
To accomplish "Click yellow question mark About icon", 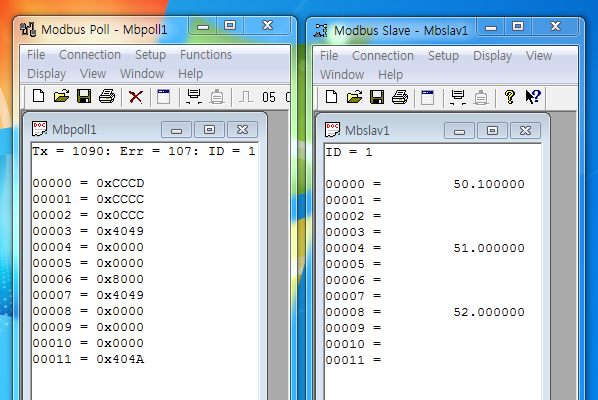I will pos(510,97).
